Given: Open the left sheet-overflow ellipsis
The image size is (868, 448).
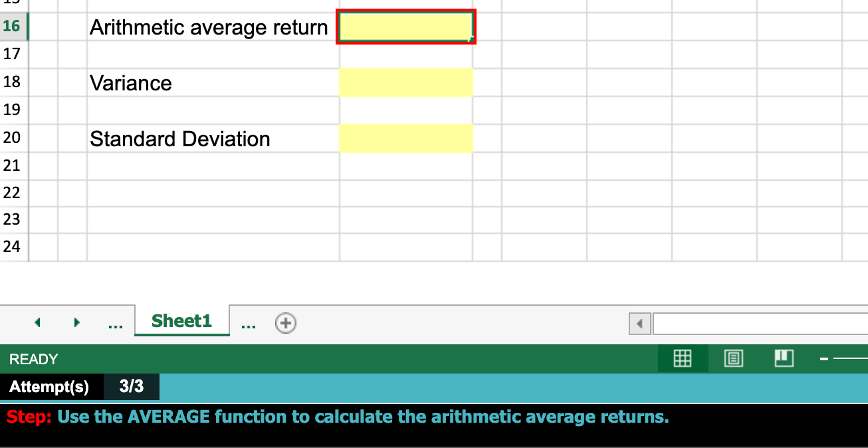Looking at the screenshot, I should click(x=116, y=324).
